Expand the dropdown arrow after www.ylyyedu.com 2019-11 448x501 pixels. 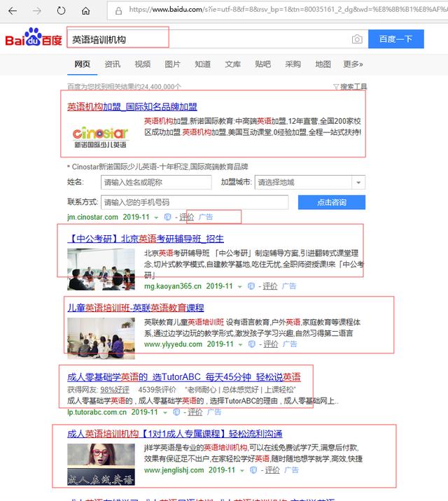(x=240, y=345)
